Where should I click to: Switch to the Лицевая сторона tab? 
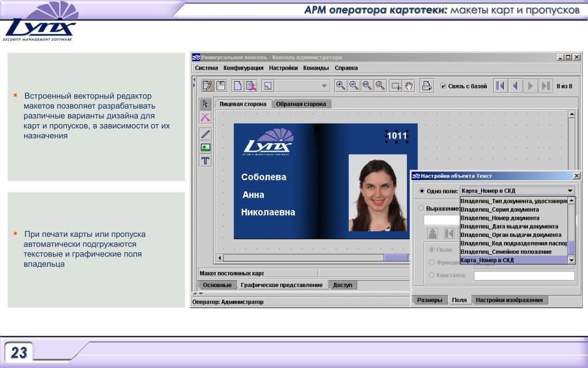tap(243, 104)
